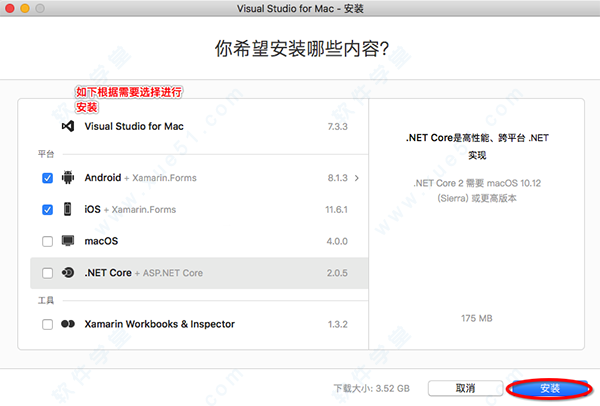Click the 取消 cancel button
The height and width of the screenshot is (406, 600).
(465, 388)
